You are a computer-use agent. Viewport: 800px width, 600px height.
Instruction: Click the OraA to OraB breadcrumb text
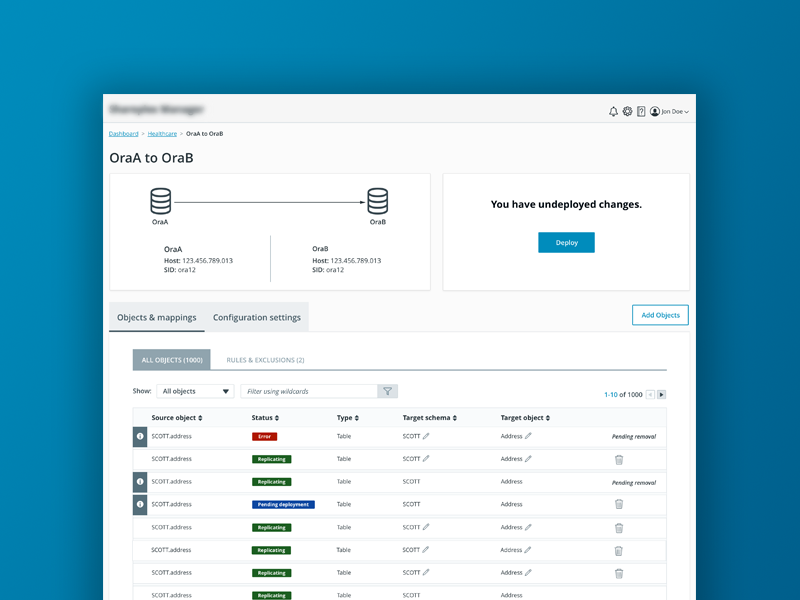204,134
